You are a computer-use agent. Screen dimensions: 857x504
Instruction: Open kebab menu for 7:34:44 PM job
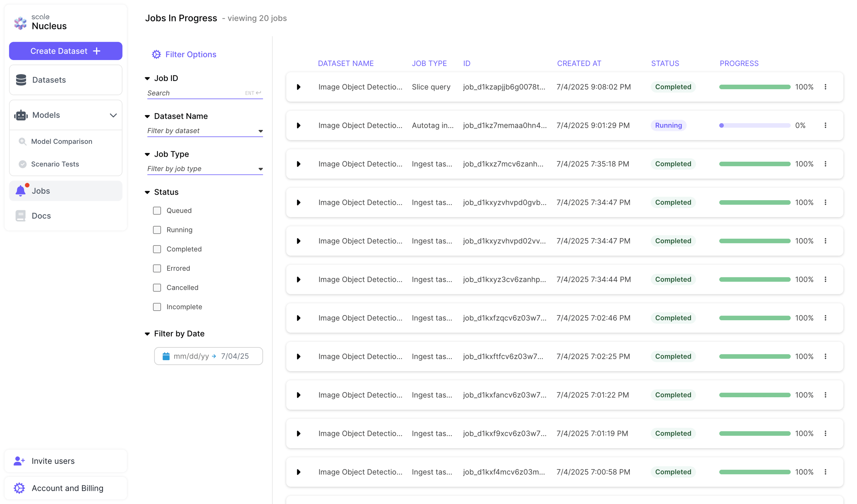(x=825, y=279)
